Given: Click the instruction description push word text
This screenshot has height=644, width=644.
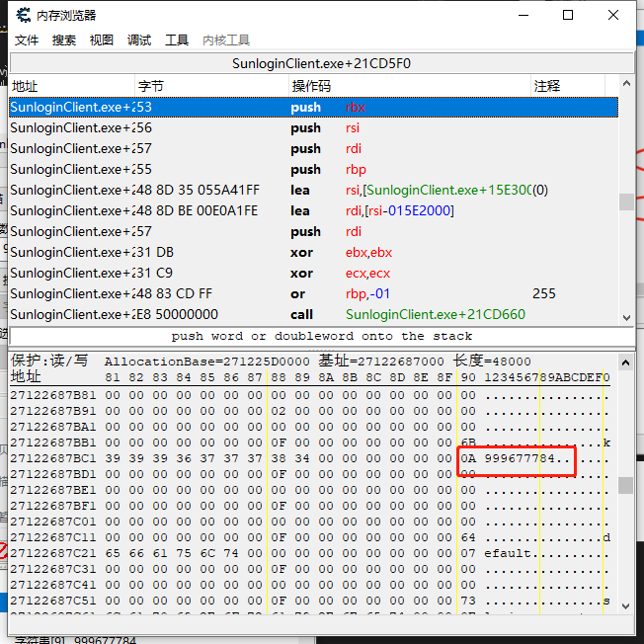Looking at the screenshot, I should point(322,336).
